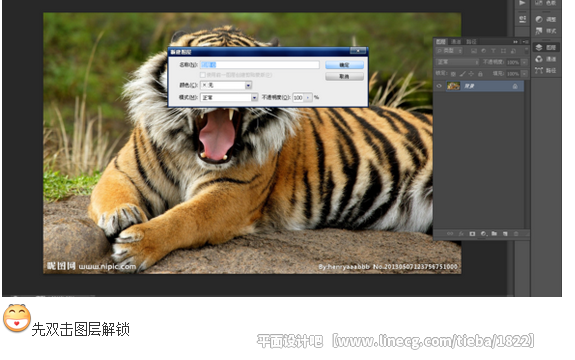Image resolution: width=575 pixels, height=360 pixels.
Task: Toggle lock transparent pixels icon
Action: (x=453, y=74)
